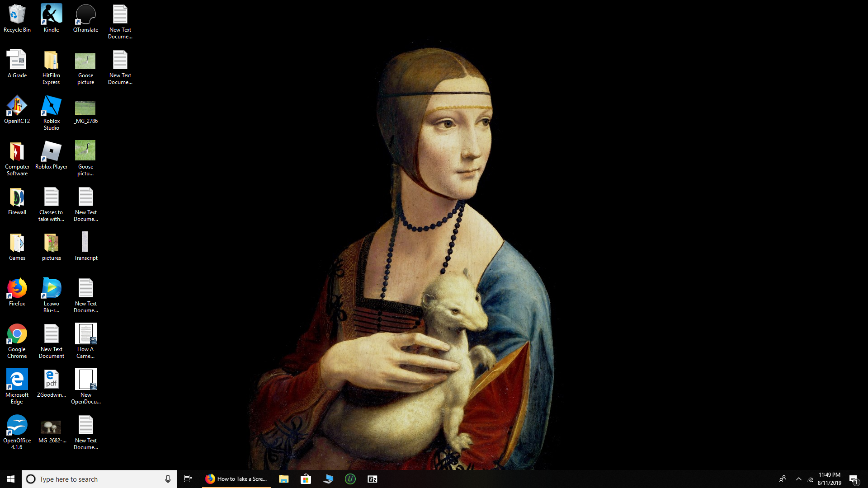Open Task View in the taskbar
Image resolution: width=868 pixels, height=488 pixels.
(x=188, y=479)
